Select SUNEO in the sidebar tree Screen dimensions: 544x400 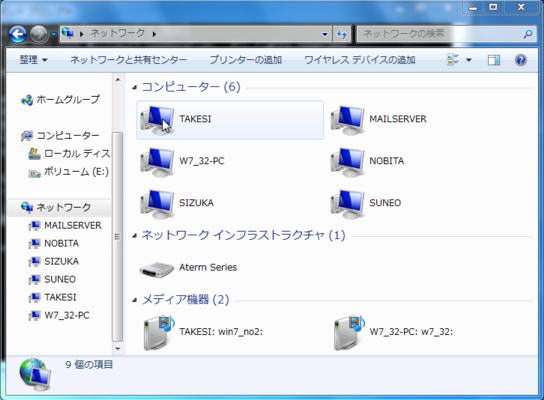point(52,279)
